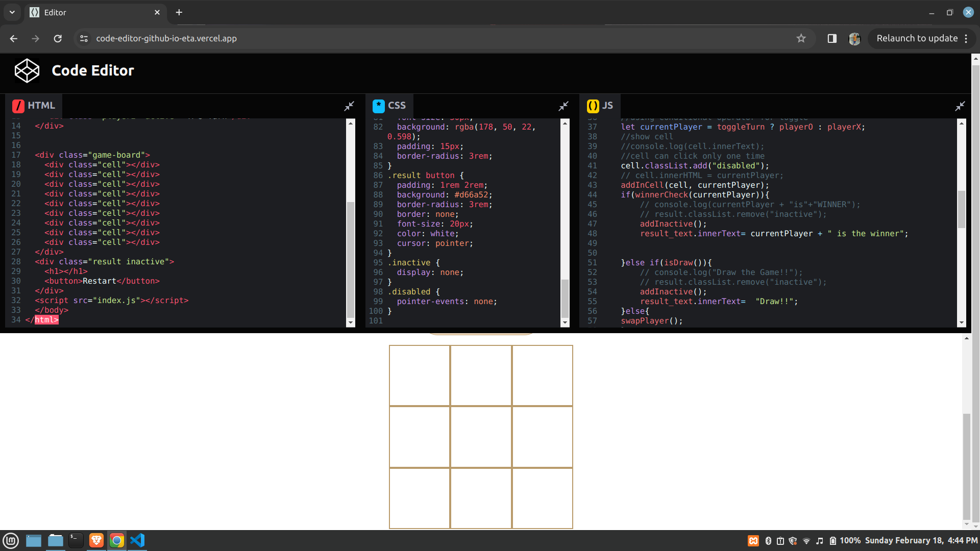The width and height of the screenshot is (980, 551).
Task: Click the preview pane scrollbar thumb
Action: [x=966, y=467]
